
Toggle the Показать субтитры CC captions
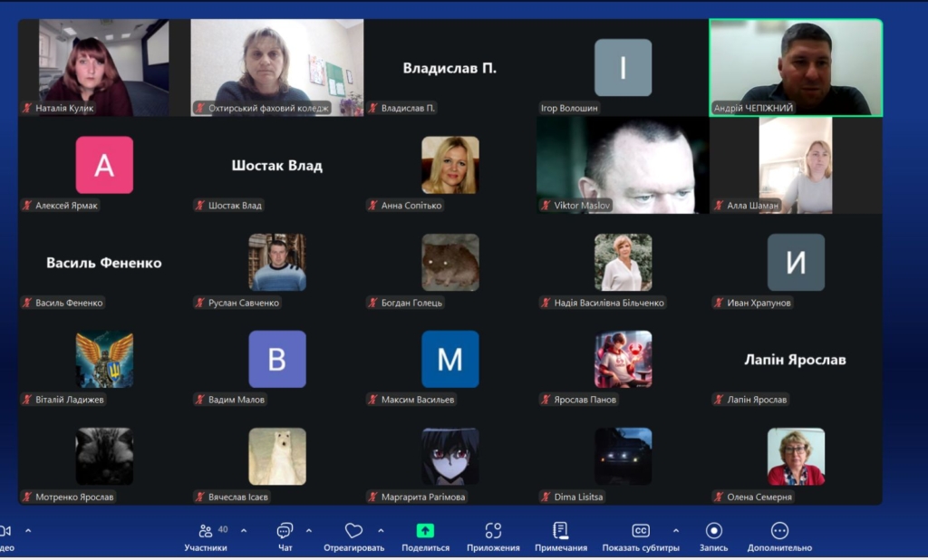641,532
